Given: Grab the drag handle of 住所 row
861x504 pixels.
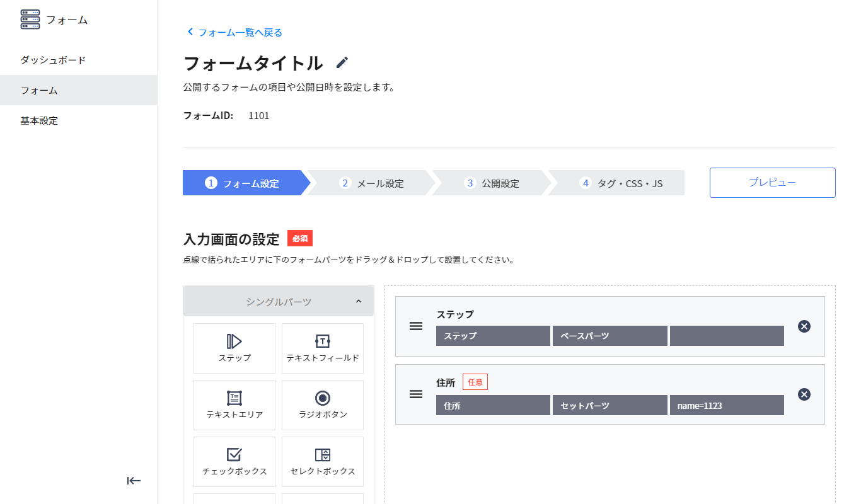Looking at the screenshot, I should (x=416, y=394).
